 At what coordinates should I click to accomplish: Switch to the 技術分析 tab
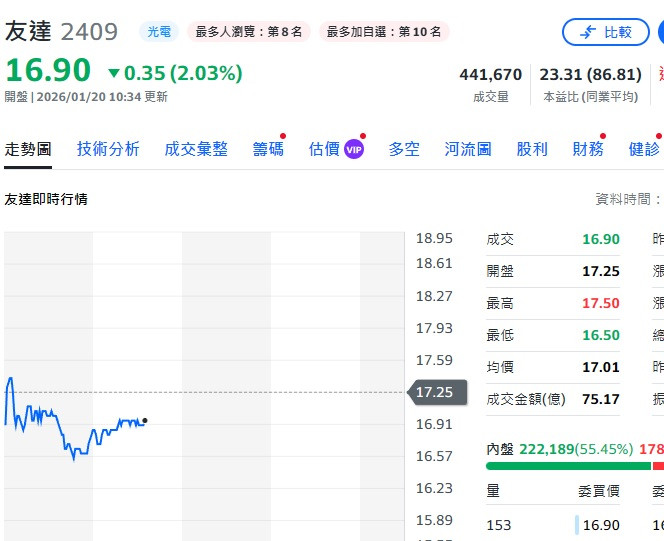[108, 149]
